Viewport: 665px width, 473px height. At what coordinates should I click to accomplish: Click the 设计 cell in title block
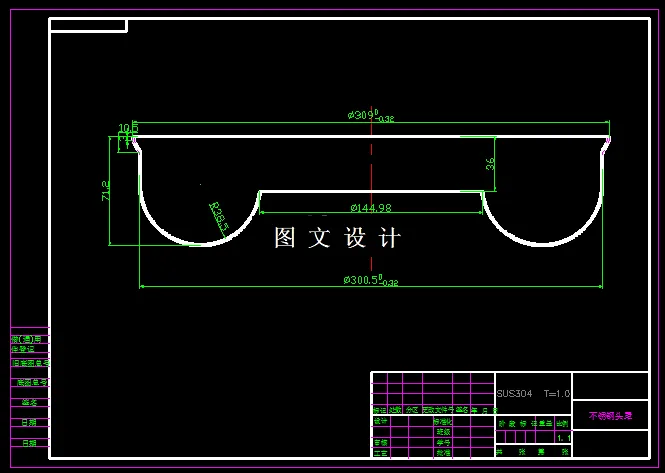point(380,421)
